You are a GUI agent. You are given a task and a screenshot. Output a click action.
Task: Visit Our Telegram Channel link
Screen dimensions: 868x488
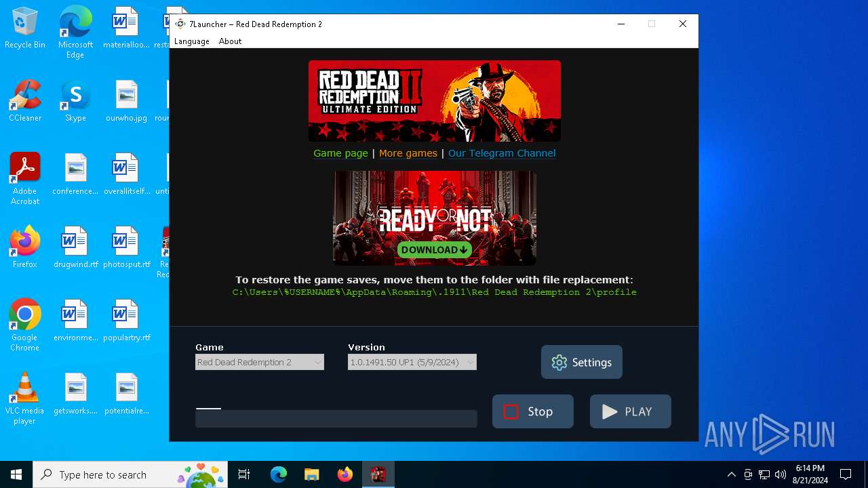[x=502, y=153]
